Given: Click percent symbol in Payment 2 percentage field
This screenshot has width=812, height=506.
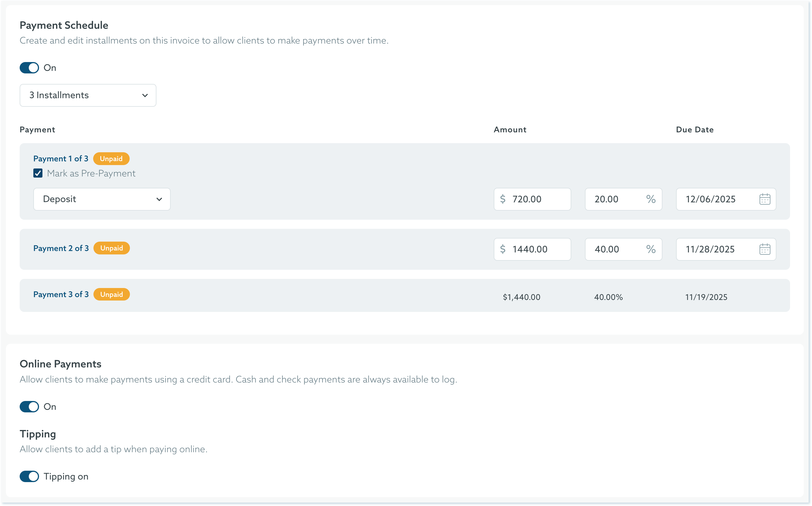Looking at the screenshot, I should (x=650, y=249).
